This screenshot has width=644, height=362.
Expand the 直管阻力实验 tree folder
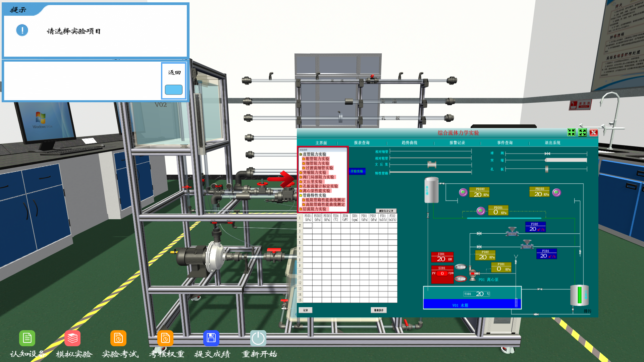coord(314,154)
